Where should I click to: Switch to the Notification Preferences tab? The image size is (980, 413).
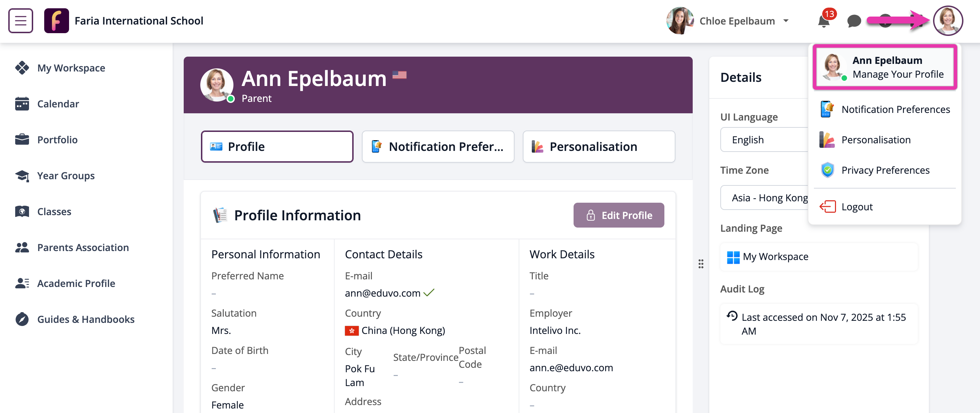438,146
